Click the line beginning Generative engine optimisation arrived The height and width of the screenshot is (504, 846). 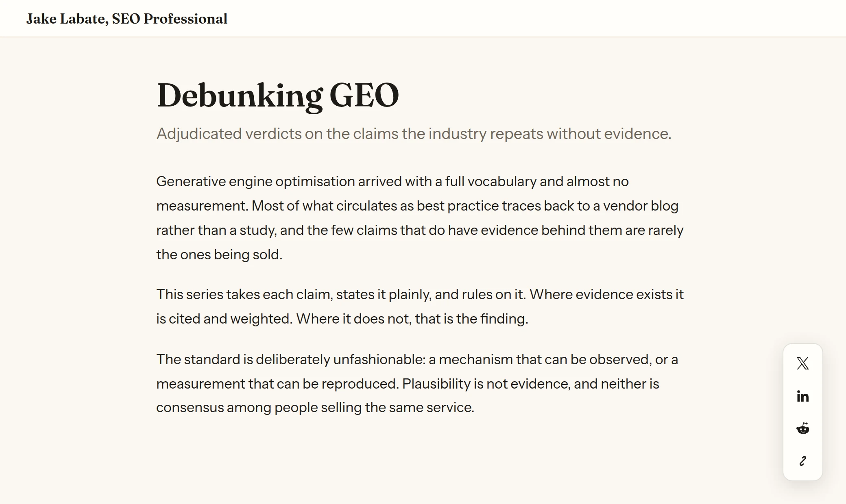tap(392, 181)
